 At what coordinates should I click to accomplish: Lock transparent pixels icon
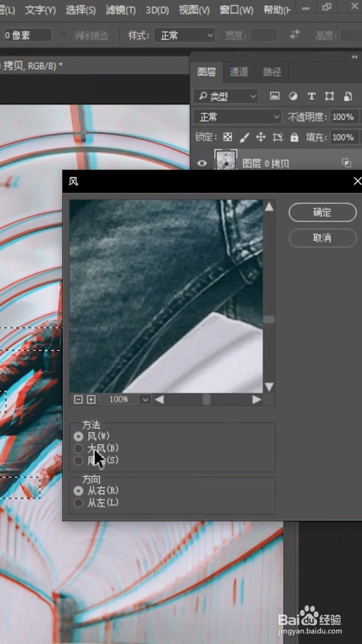coord(228,137)
